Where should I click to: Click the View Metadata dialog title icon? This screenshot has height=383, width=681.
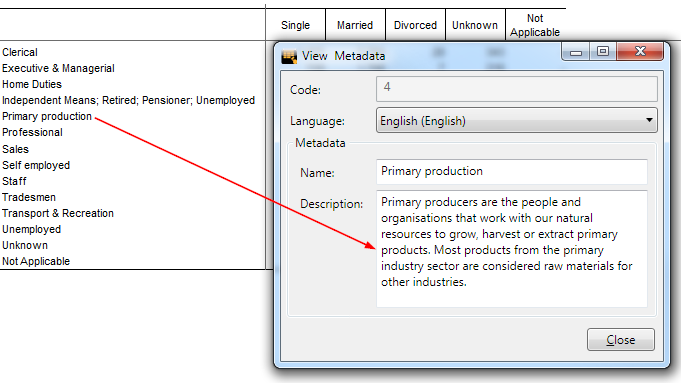click(x=289, y=56)
